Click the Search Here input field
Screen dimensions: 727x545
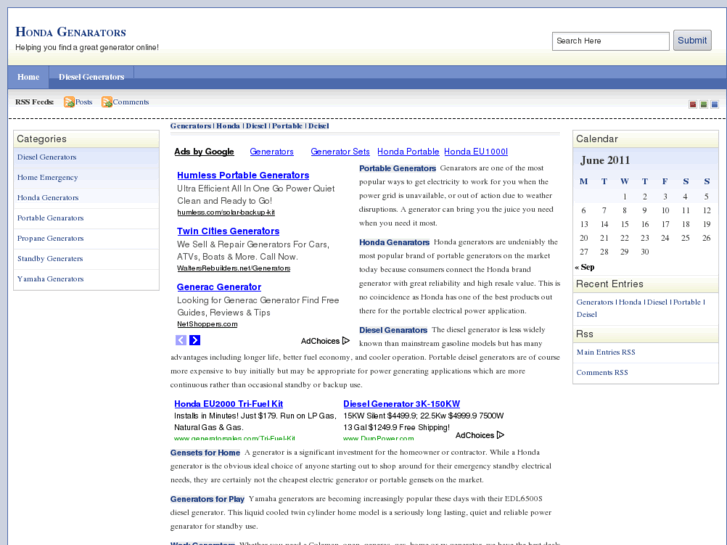pos(610,41)
